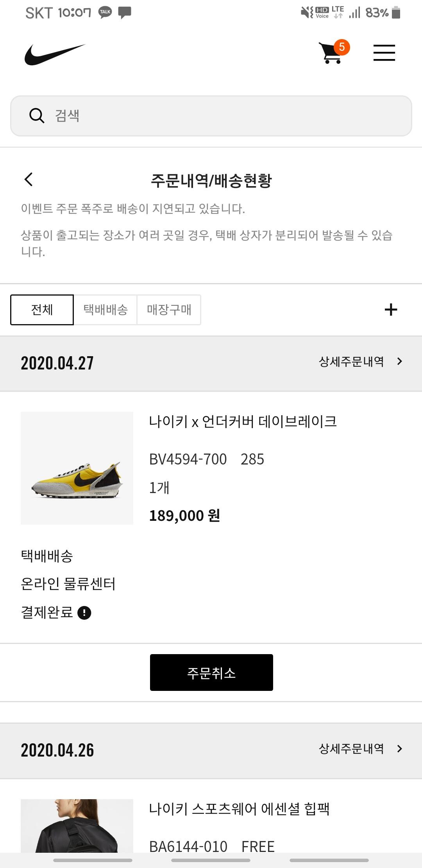
Task: Open 나이키 x 언더커버 데이브레이크 product link
Action: pyautogui.click(x=243, y=421)
